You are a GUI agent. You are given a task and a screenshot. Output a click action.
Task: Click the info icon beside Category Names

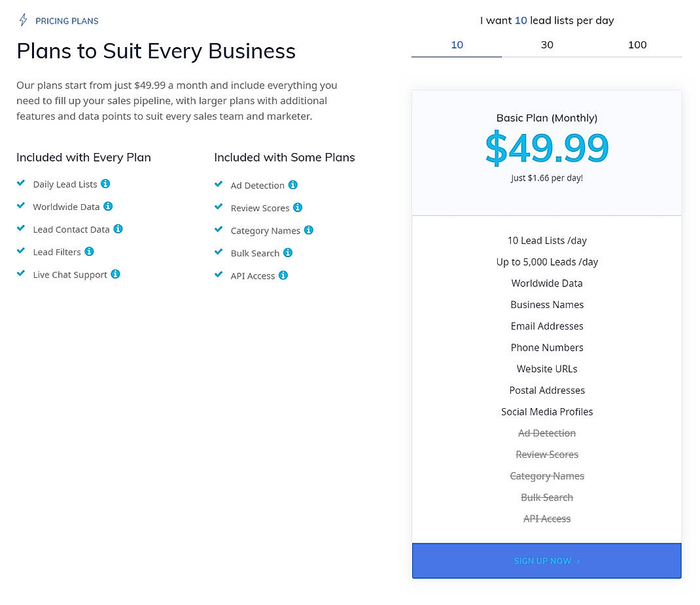[308, 230]
